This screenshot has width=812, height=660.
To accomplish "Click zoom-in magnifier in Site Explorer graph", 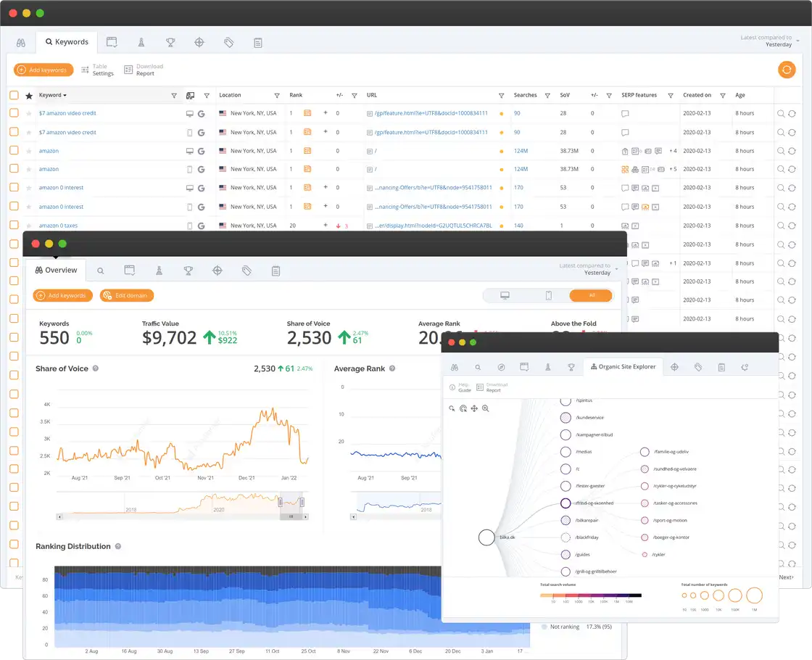I will (x=486, y=409).
